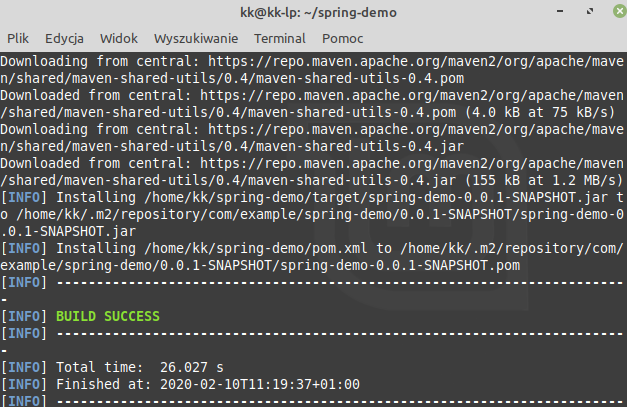Click the INFO tag beside BUILD SUCCESS
The image size is (627, 407).
pos(24,316)
